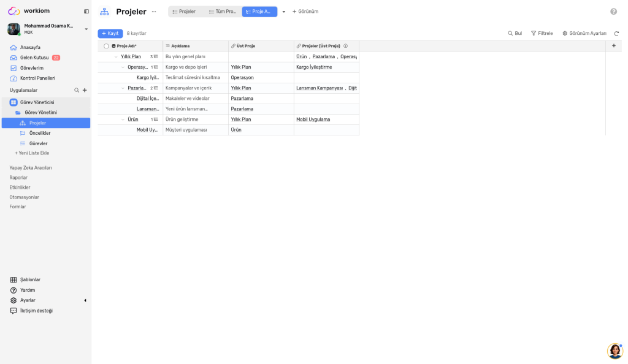Collapse the Operasyon project row

click(123, 67)
